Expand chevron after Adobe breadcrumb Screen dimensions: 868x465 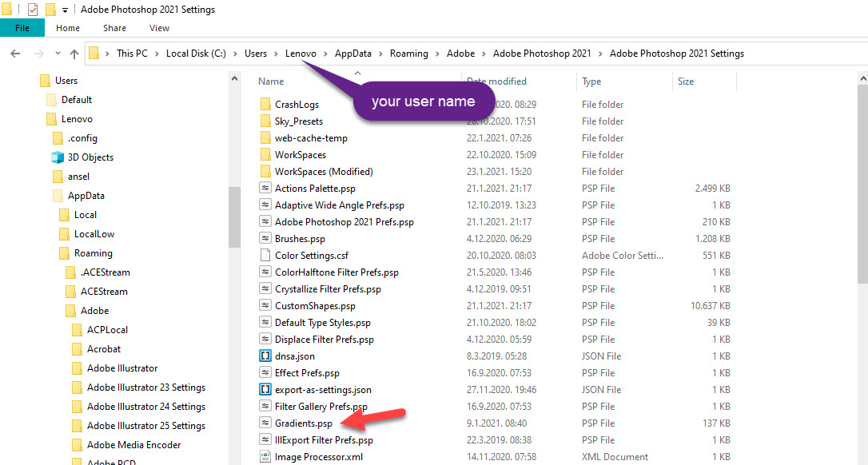[x=484, y=54]
